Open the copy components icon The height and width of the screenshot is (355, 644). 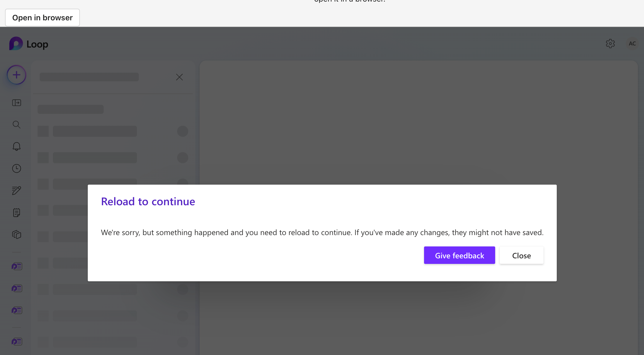pos(16,235)
